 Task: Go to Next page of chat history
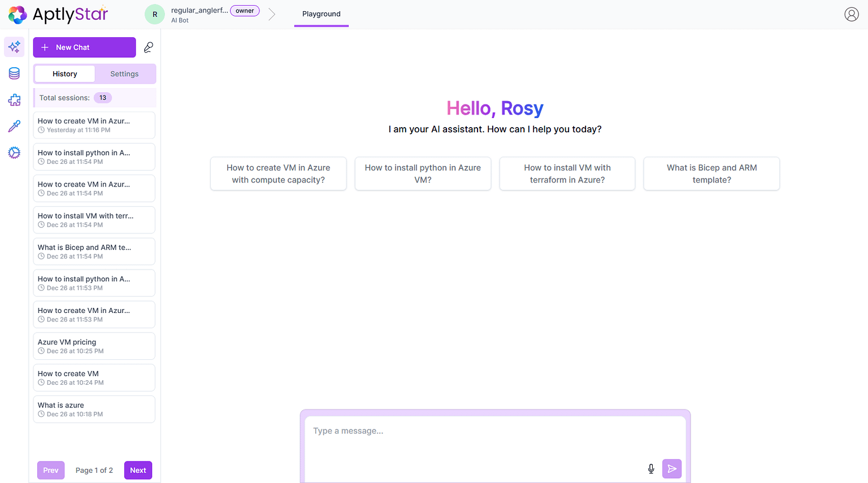pos(138,469)
